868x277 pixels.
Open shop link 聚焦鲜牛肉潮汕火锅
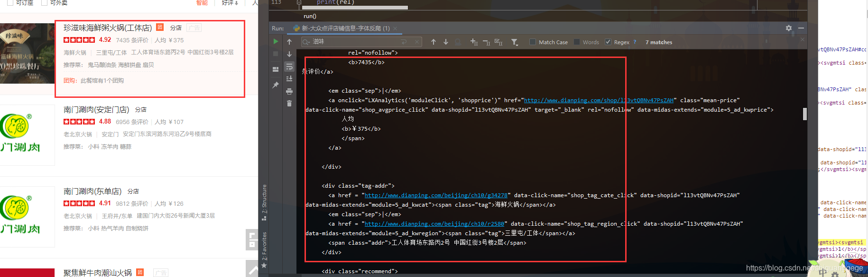[x=98, y=273]
